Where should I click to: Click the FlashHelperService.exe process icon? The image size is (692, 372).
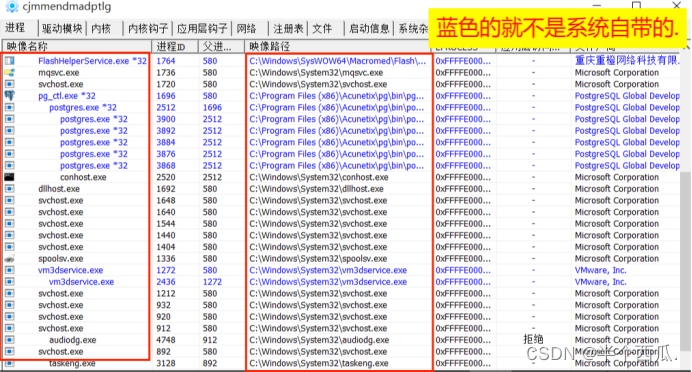9,61
